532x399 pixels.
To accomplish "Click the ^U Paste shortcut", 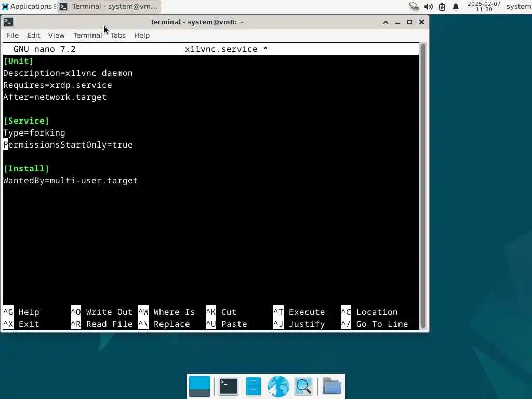I will pyautogui.click(x=227, y=324).
